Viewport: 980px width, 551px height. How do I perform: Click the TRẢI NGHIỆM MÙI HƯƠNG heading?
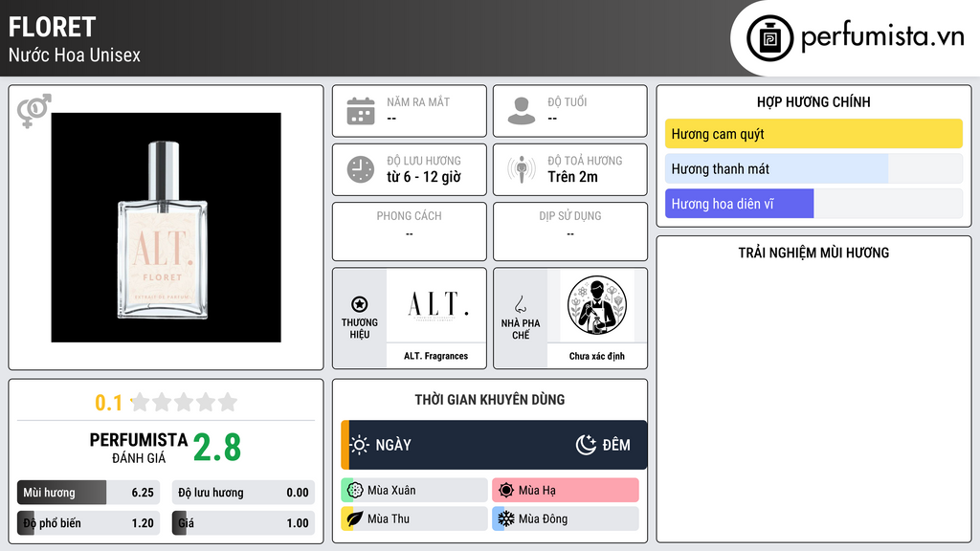click(813, 253)
